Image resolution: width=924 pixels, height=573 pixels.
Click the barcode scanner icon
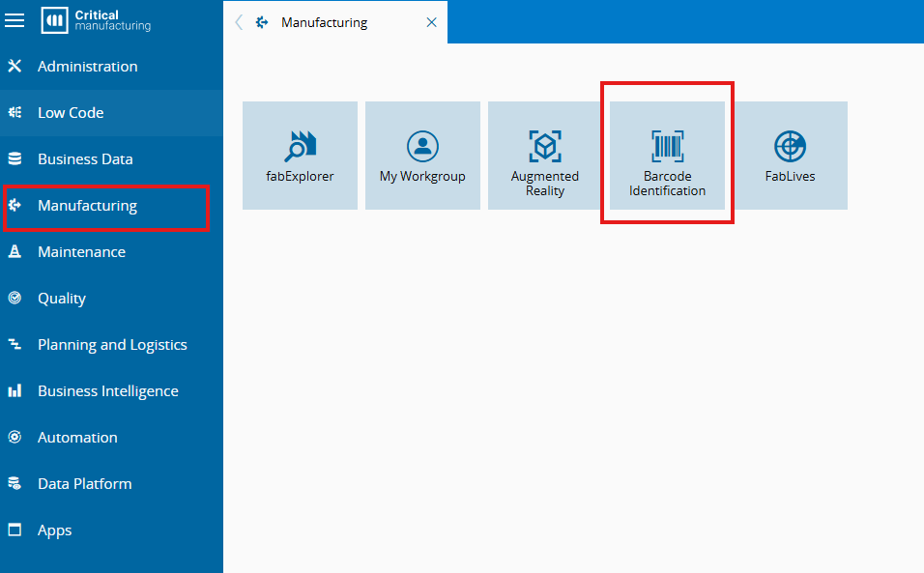668,146
